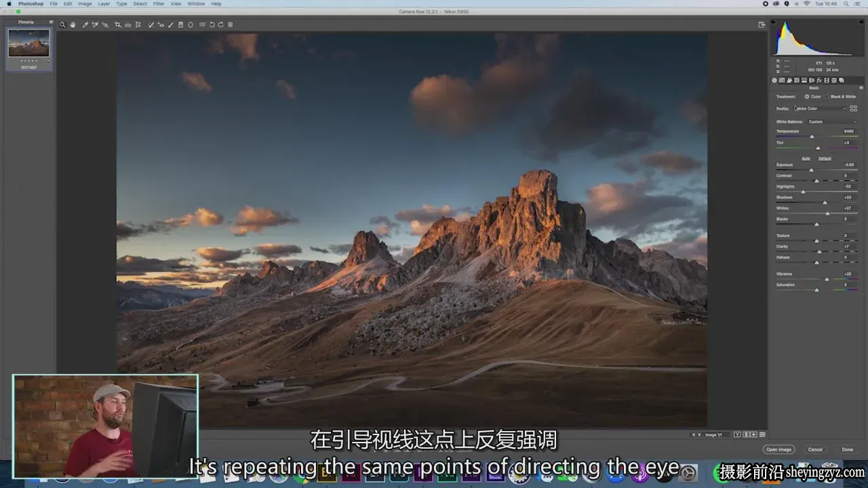The image size is (868, 488).
Task: Select the filmstrip thumbnail 1017.NEF
Action: click(x=28, y=43)
